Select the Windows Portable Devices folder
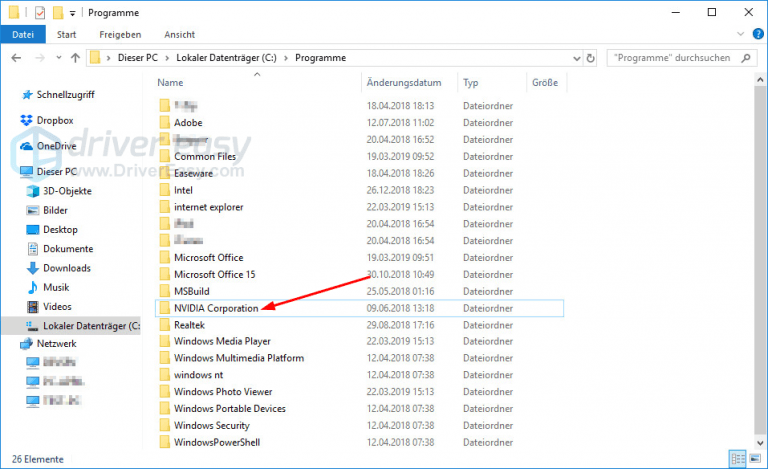Viewport: 768px width, 469px height. 230,408
